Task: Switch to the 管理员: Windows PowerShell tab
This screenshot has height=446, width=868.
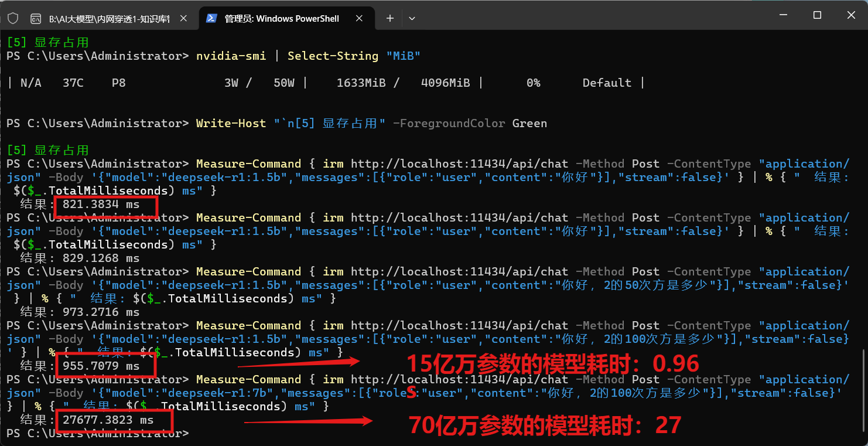Action: tap(281, 18)
